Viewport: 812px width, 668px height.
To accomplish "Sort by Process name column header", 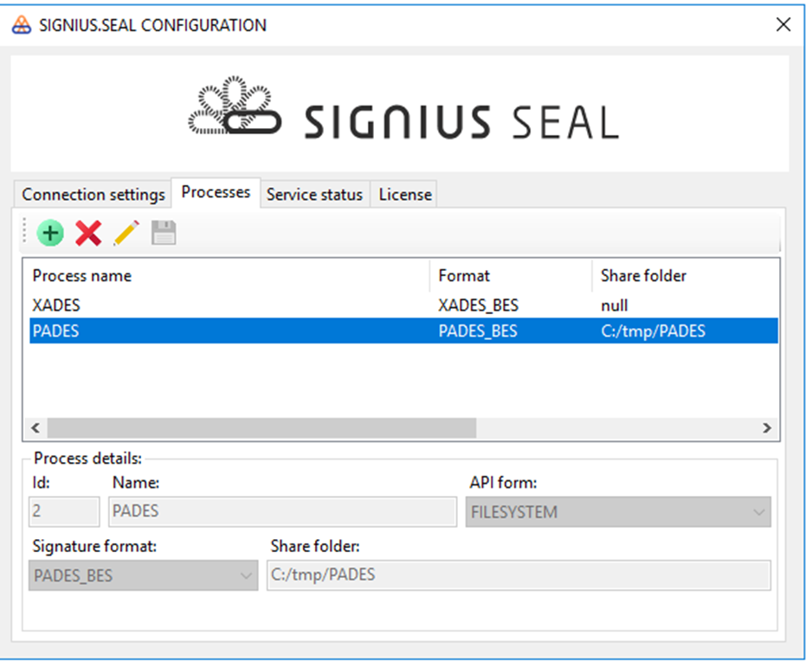I will (82, 276).
